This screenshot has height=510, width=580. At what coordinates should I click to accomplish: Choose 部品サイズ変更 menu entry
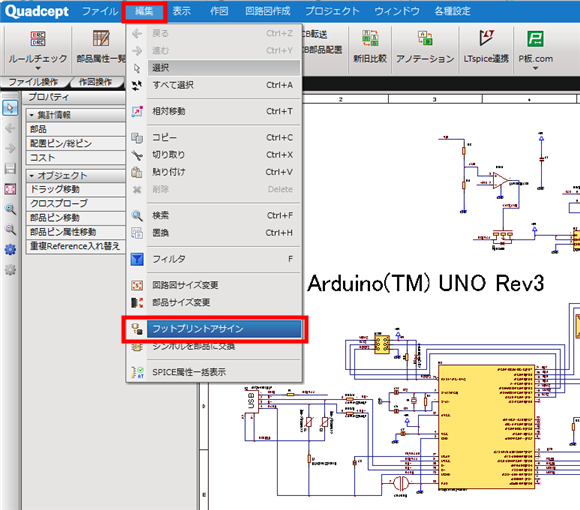click(224, 303)
